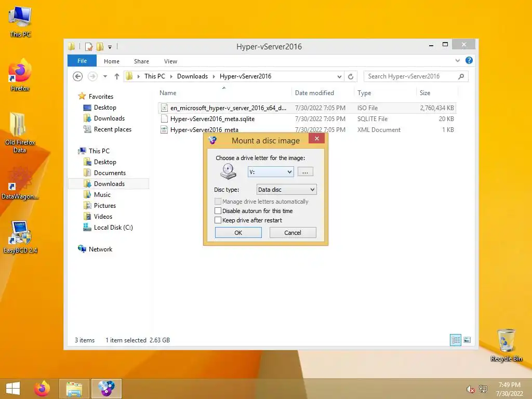Click the Windows Start button
This screenshot has height=399, width=532.
click(13, 389)
